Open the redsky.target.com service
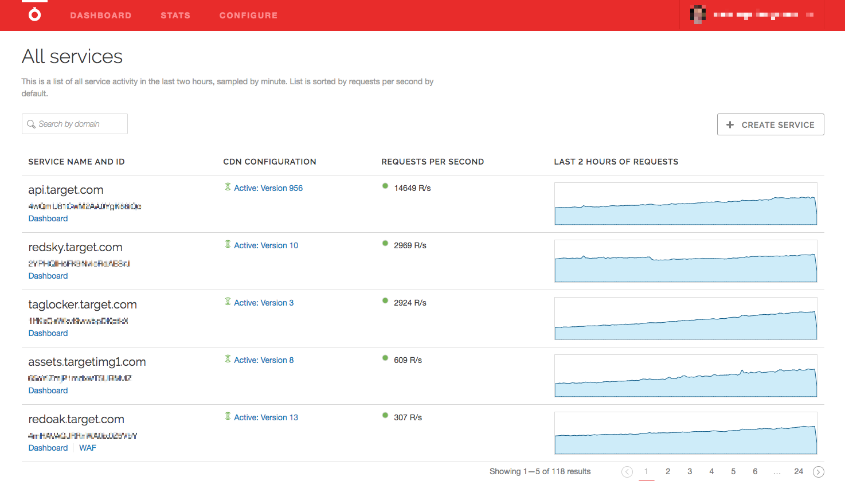This screenshot has width=845, height=504. (75, 247)
